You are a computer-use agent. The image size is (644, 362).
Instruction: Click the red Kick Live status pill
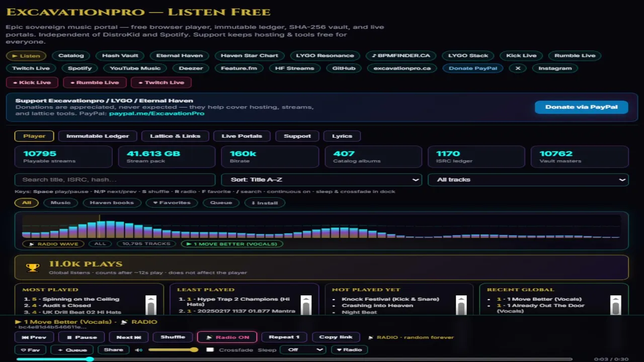click(32, 82)
